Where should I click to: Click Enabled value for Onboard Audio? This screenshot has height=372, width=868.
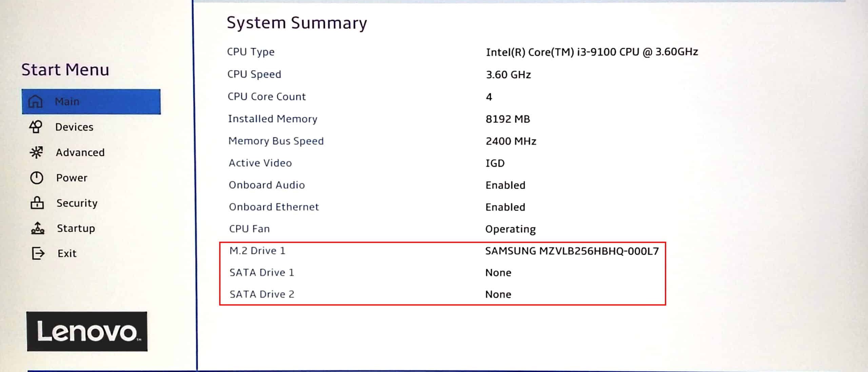506,185
